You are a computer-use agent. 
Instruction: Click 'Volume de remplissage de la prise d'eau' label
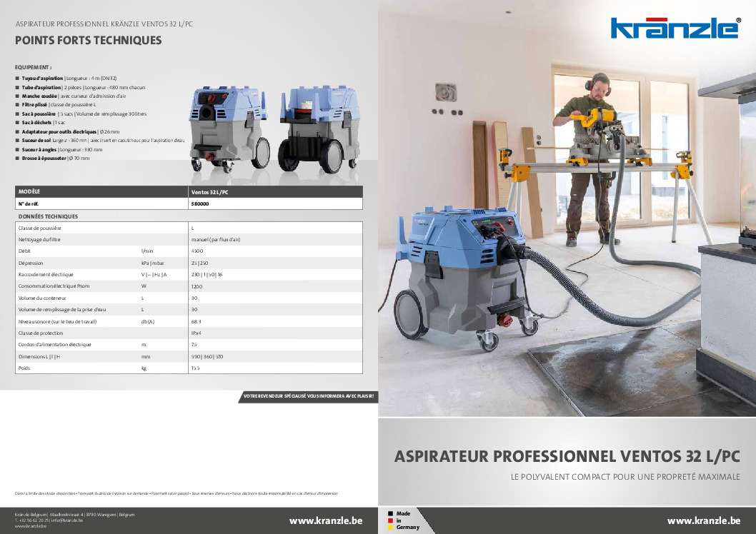[62, 310]
